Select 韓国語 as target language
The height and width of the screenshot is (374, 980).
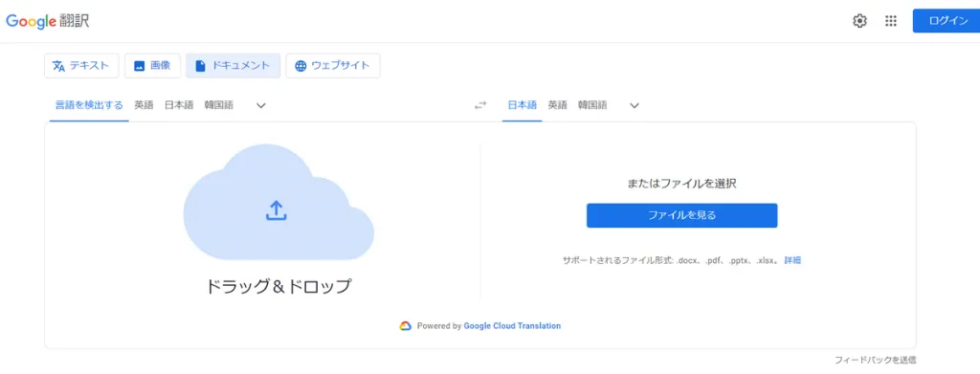592,105
